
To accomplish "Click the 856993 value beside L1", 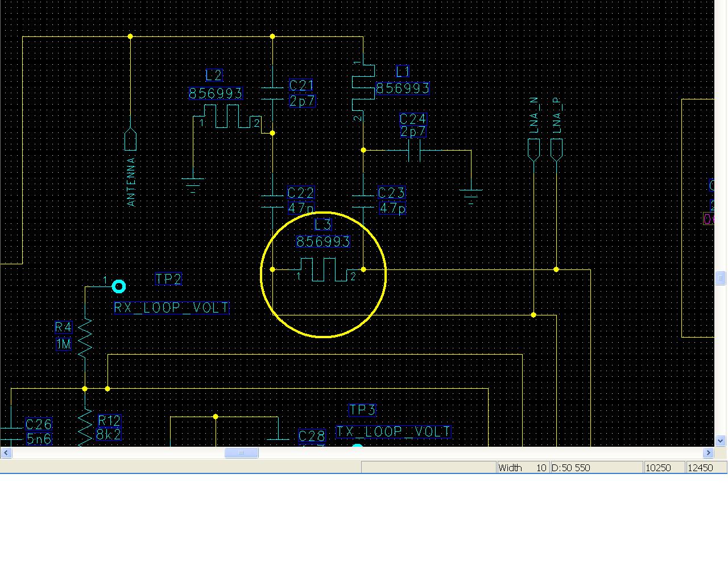I will click(x=403, y=89).
